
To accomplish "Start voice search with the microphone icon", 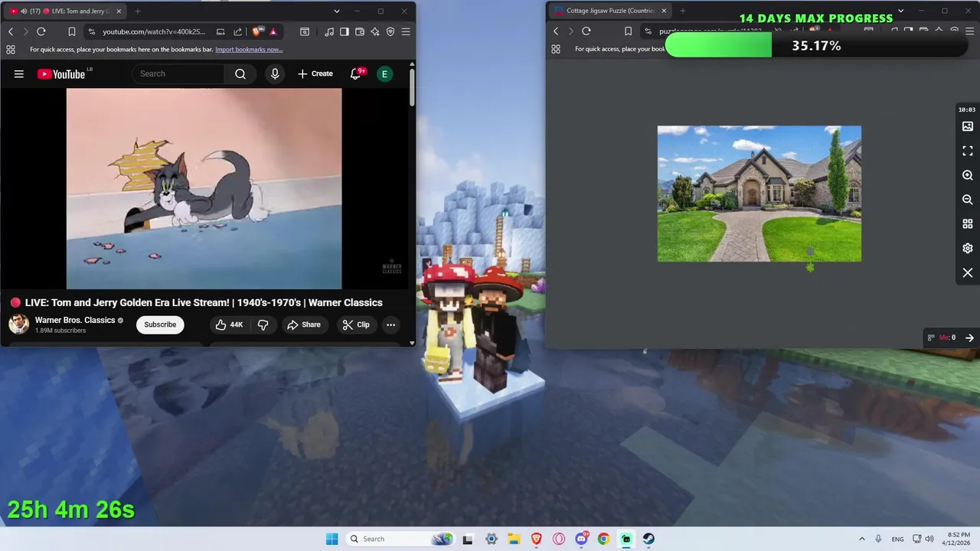I will click(275, 73).
